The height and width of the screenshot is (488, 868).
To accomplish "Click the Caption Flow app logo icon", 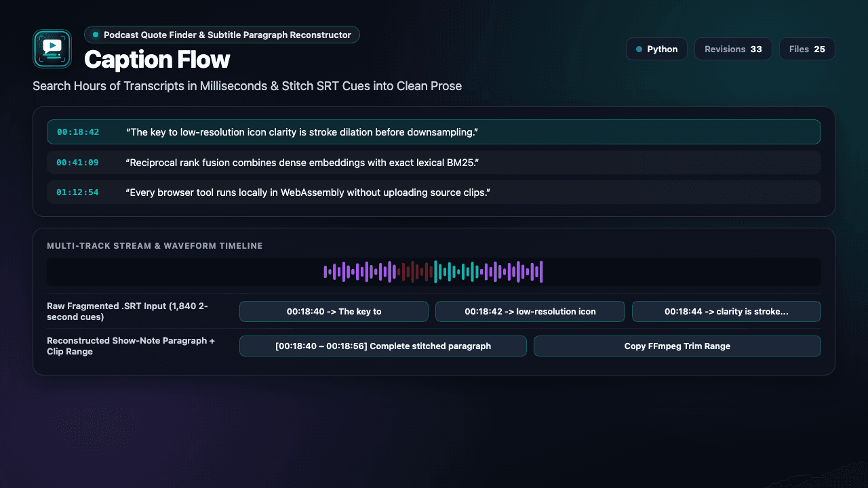I will tap(52, 49).
